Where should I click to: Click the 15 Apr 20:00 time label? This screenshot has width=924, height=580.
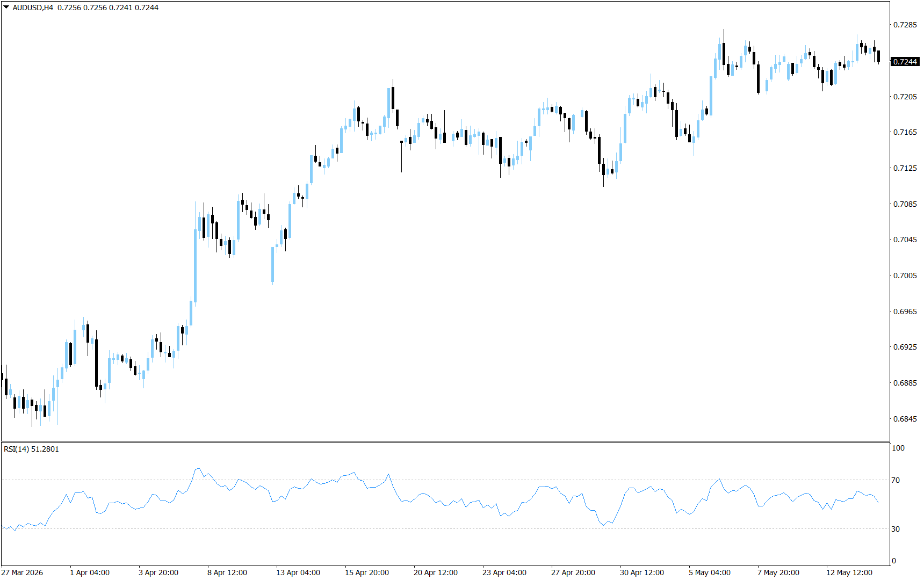(x=367, y=572)
